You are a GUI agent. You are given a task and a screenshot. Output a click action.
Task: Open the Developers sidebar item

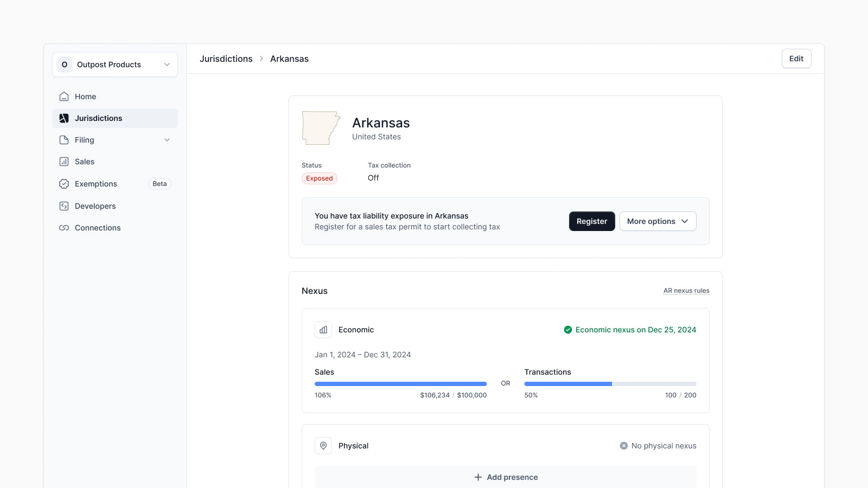click(115, 206)
